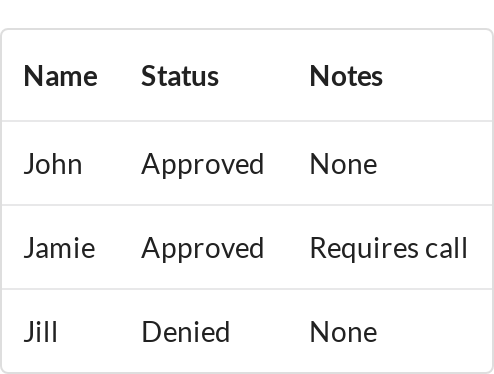Click the Status column header
Screen dimensions: 494x374
180,76
